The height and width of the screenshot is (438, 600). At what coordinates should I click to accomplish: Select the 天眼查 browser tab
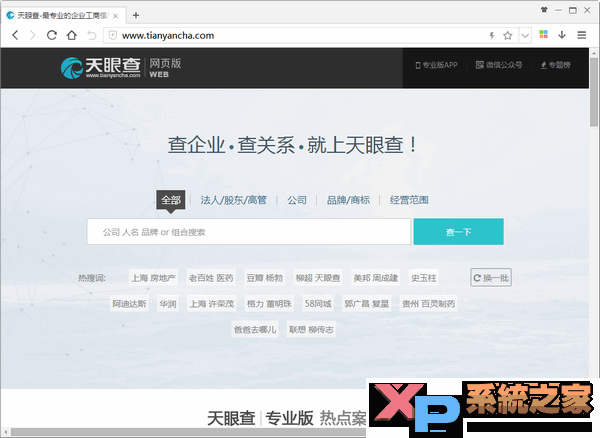62,16
